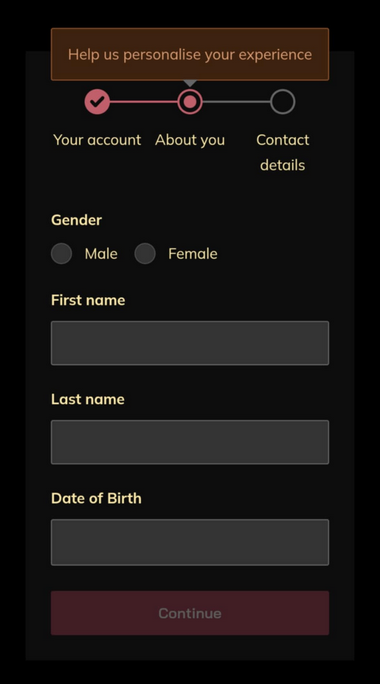Click the Male label text
This screenshot has height=684, width=380.
point(101,253)
